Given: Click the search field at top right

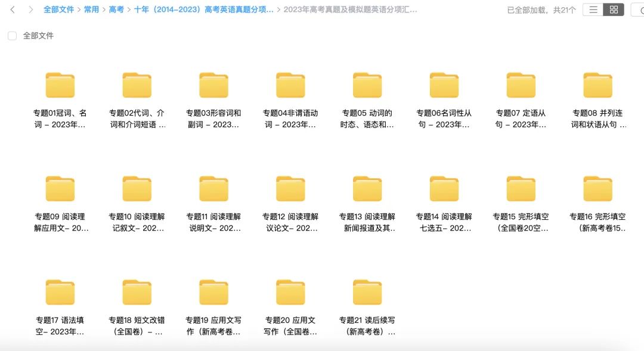Looking at the screenshot, I should (638, 10).
